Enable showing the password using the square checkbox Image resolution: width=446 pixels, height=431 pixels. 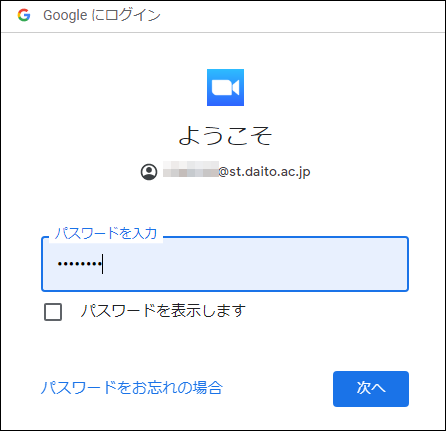[53, 312]
